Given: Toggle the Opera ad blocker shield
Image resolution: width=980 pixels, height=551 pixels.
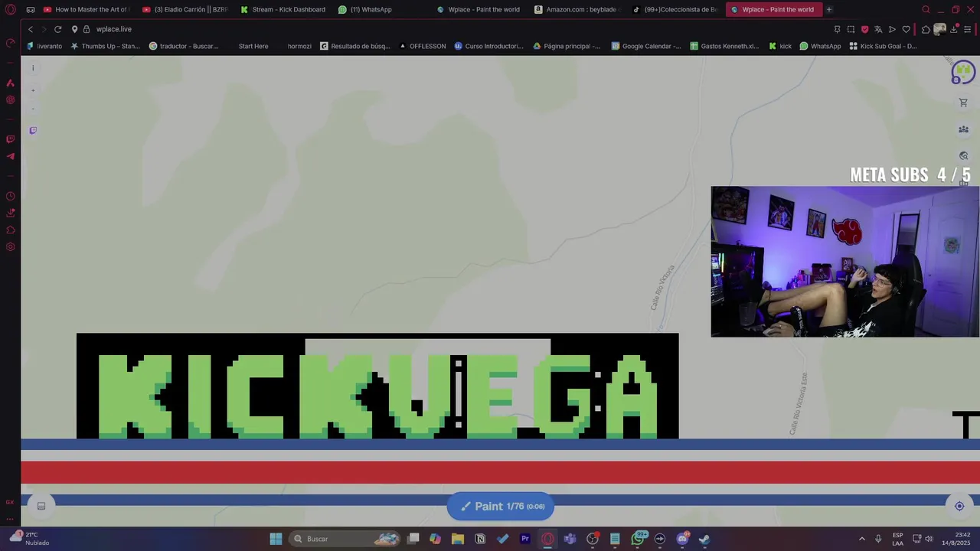Looking at the screenshot, I should pos(864,29).
